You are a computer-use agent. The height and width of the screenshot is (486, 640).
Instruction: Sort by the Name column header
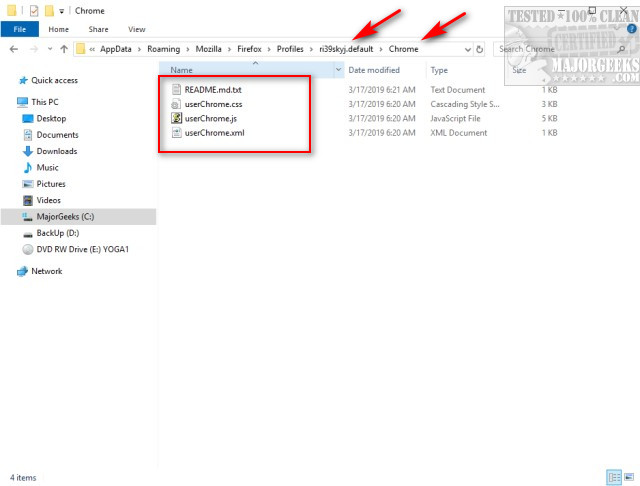pos(246,70)
